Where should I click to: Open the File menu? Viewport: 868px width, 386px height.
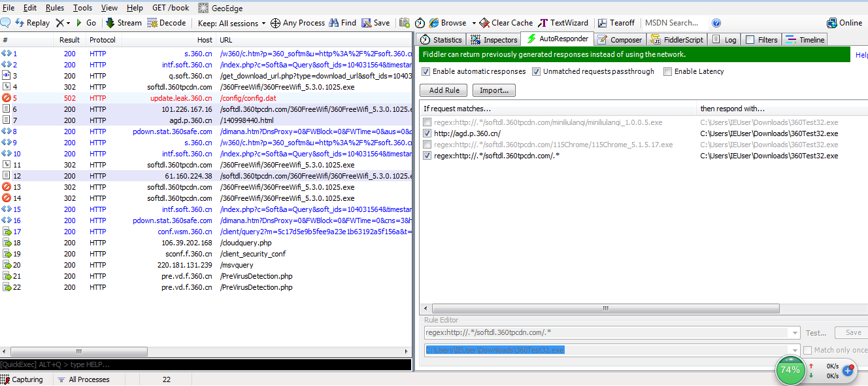pos(8,8)
